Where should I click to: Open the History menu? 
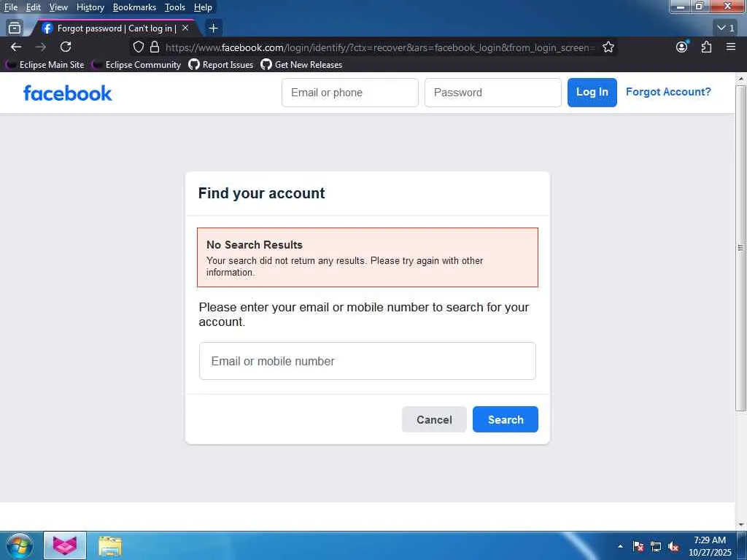(x=90, y=7)
